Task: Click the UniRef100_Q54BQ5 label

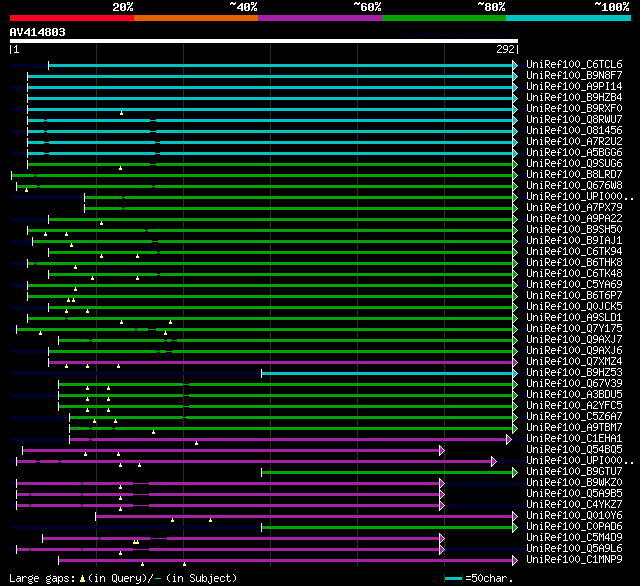Action: [574, 450]
